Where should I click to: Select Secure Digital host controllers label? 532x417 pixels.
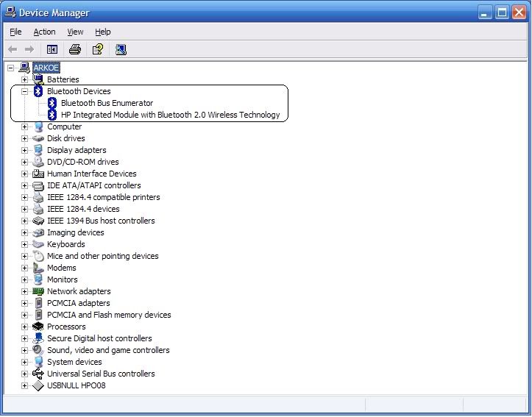[x=99, y=339]
